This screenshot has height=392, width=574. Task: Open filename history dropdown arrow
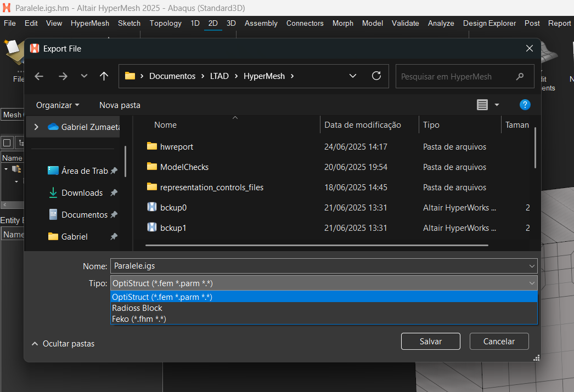coord(532,266)
